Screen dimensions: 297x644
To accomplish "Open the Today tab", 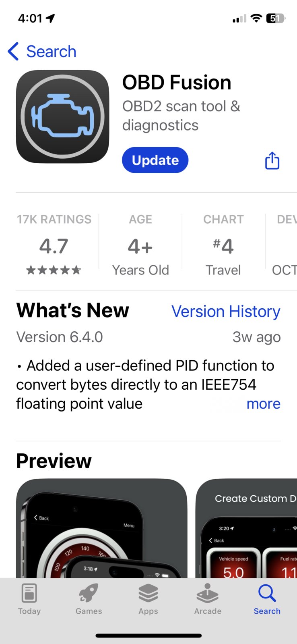I will (x=29, y=599).
